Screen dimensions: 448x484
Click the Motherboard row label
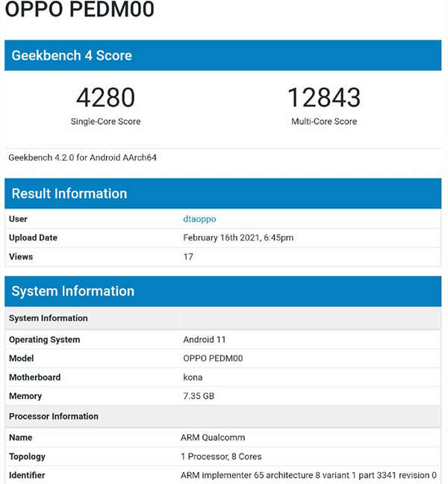(34, 377)
